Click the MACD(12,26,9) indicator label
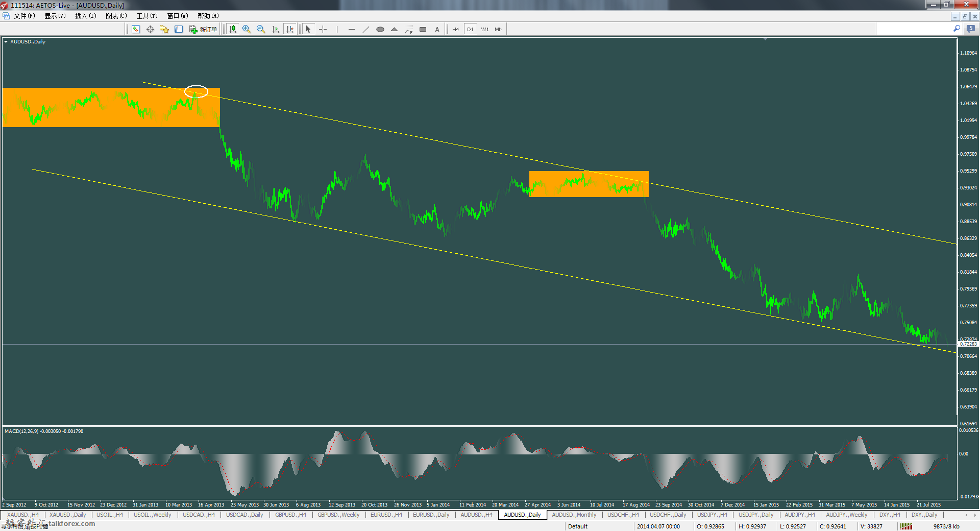Screen dimensions: 980x531 44,431
